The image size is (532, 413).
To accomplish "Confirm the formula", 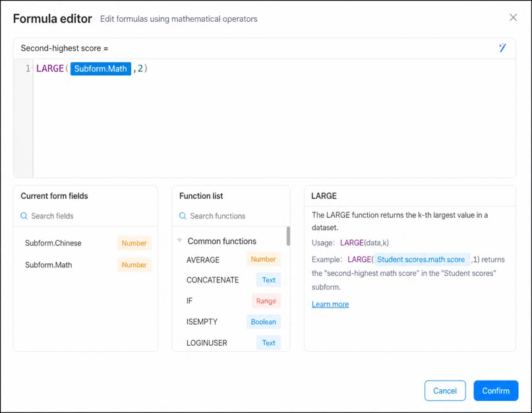I will pyautogui.click(x=496, y=391).
